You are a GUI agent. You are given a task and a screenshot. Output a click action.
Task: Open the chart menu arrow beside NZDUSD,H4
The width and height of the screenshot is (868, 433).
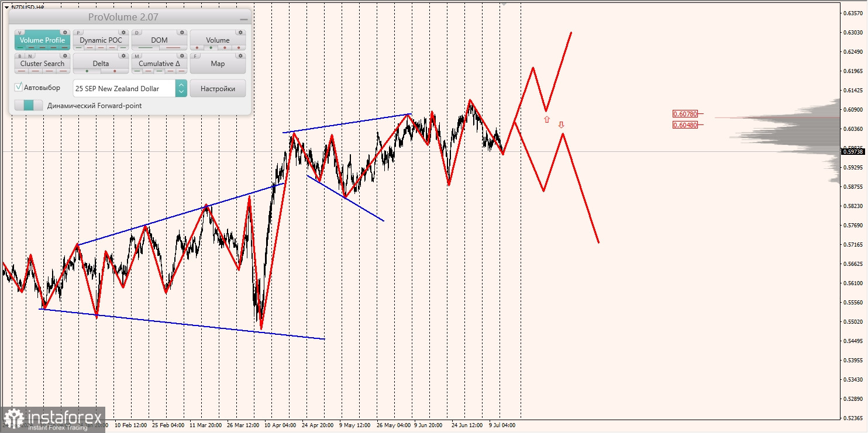pyautogui.click(x=6, y=7)
